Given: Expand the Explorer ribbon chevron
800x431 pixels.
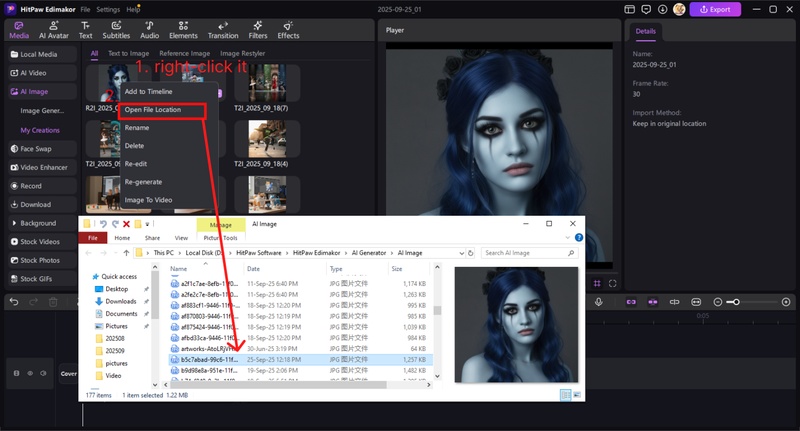Looking at the screenshot, I should tap(567, 238).
